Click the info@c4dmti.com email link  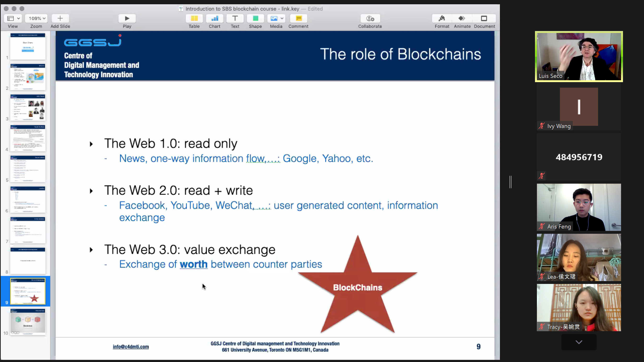[x=131, y=346]
